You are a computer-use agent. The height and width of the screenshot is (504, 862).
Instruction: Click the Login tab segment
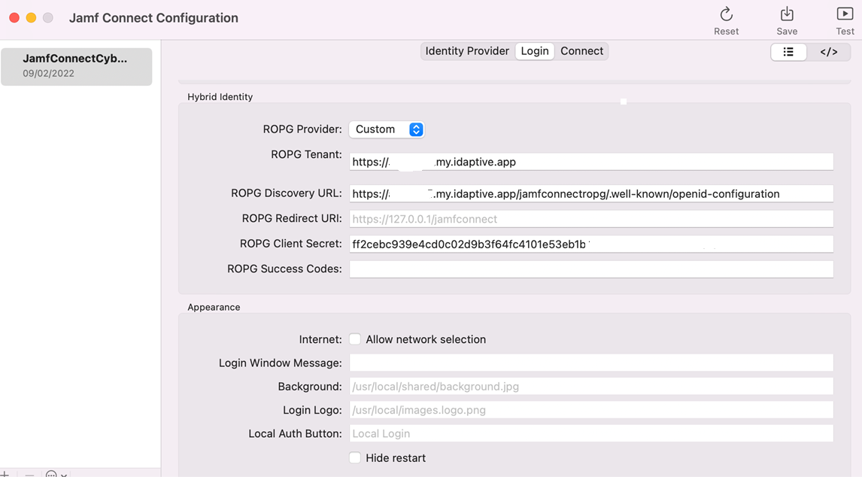click(x=535, y=50)
